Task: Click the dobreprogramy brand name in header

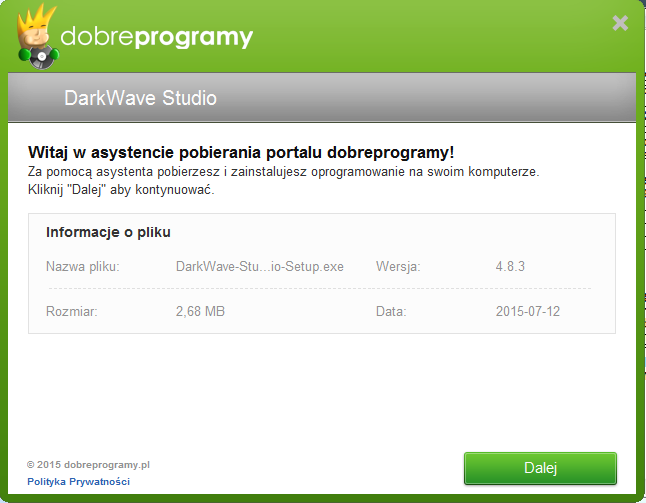Action: (x=157, y=38)
